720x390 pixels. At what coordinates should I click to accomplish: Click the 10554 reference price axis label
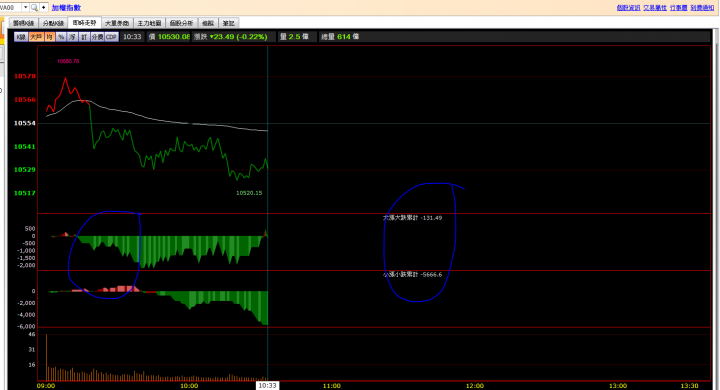(x=24, y=123)
